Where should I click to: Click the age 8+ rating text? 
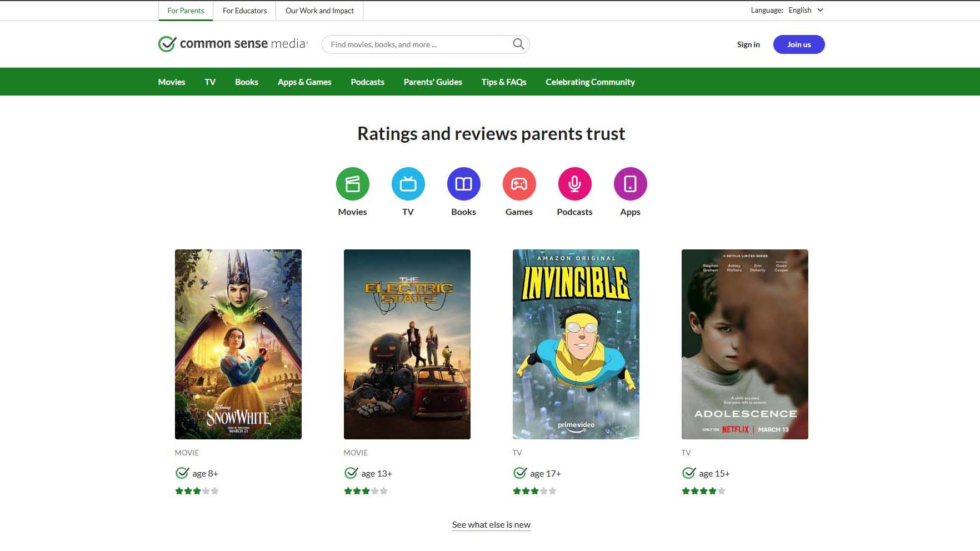coord(205,474)
